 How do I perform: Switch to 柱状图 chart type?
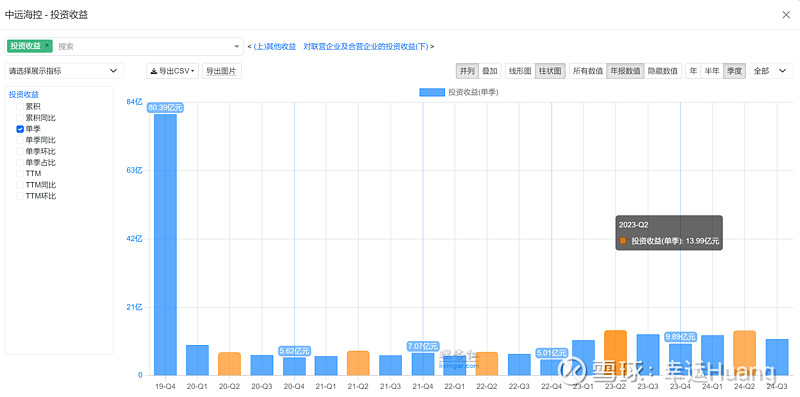pyautogui.click(x=550, y=71)
